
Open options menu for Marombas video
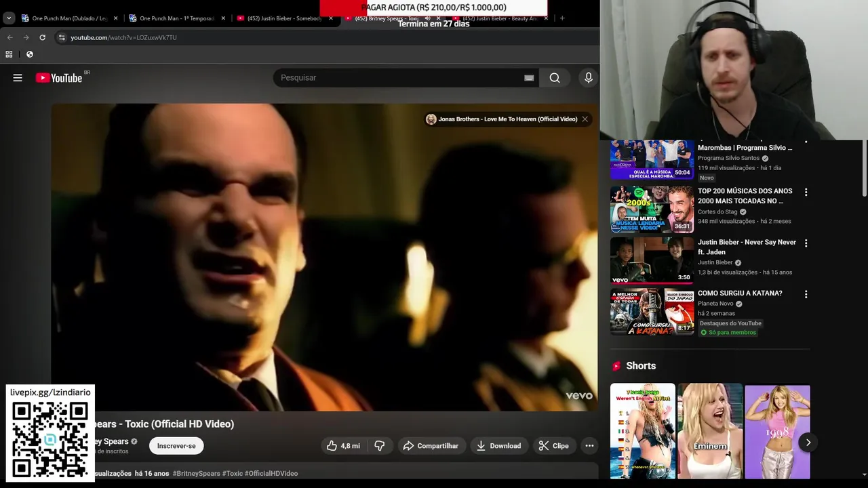click(x=806, y=142)
